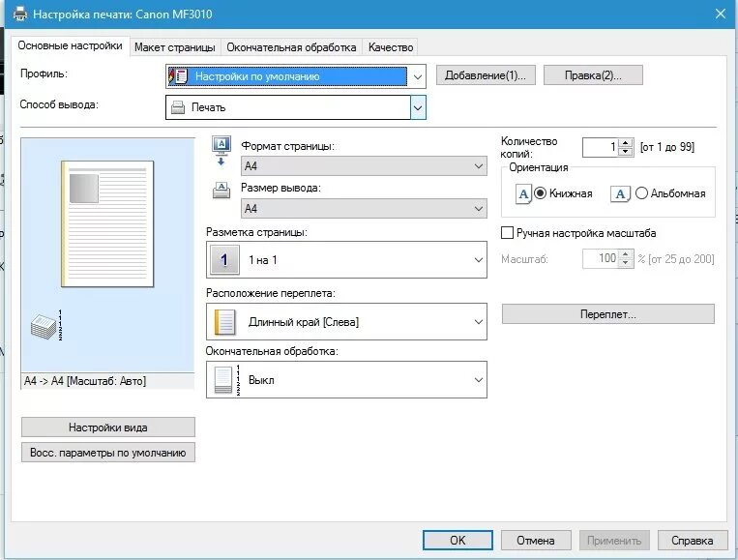Click the 'A4 -> A4 [Масштаб: Авто]' preview label
This screenshot has height=560, width=738.
click(x=85, y=381)
